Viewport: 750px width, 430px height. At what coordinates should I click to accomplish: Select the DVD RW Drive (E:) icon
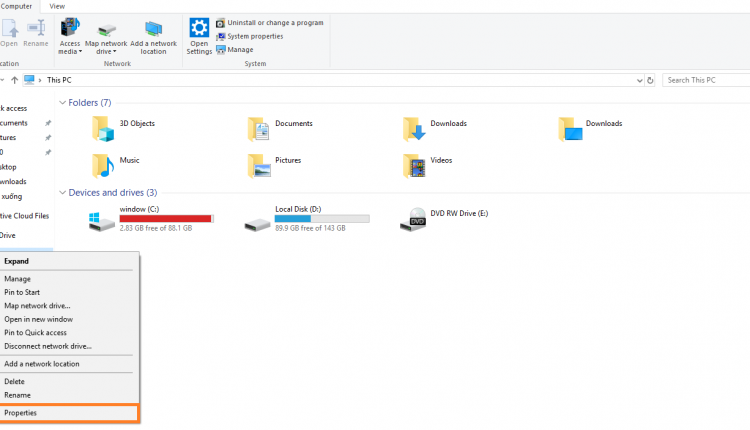[x=413, y=219]
